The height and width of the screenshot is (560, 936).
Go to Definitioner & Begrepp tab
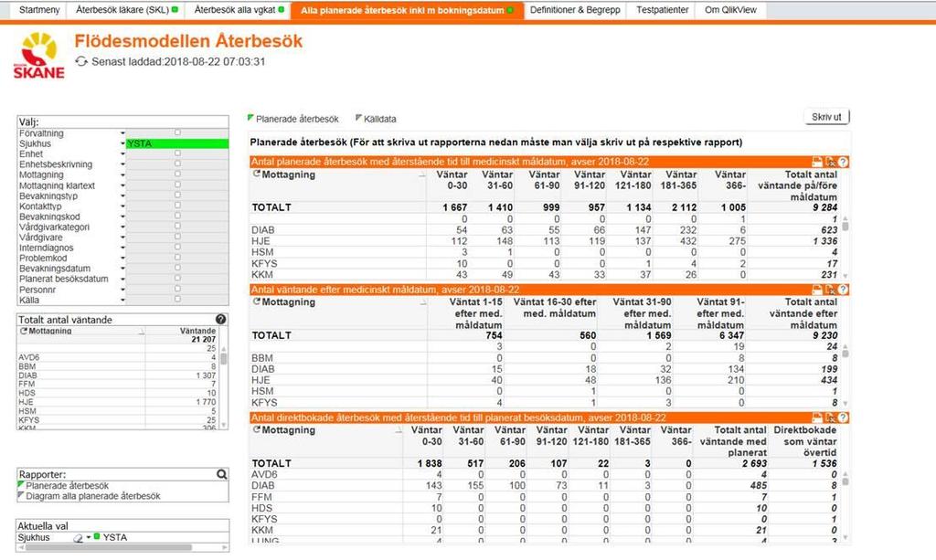pos(575,10)
